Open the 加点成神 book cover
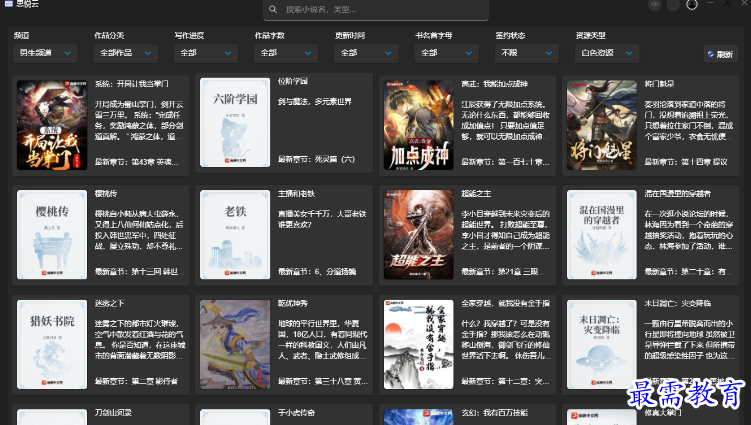Viewport: 751px width, 425px height. click(x=418, y=125)
